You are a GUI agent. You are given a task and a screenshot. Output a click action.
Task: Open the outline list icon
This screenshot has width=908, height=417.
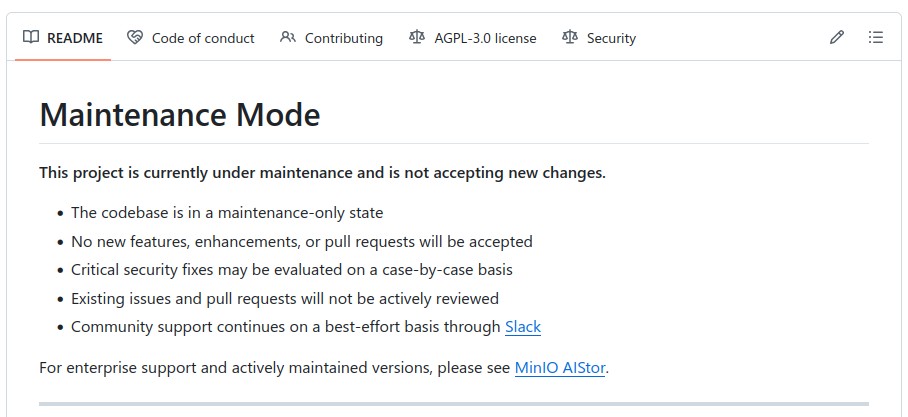876,38
